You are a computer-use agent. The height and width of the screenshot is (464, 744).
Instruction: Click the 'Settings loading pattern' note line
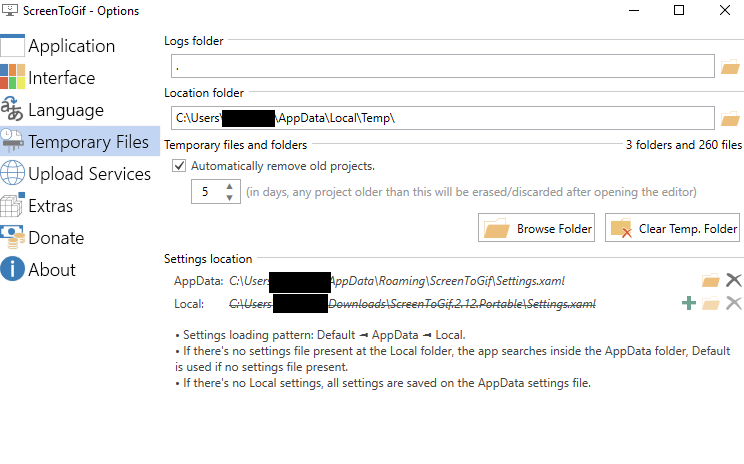pyautogui.click(x=320, y=335)
